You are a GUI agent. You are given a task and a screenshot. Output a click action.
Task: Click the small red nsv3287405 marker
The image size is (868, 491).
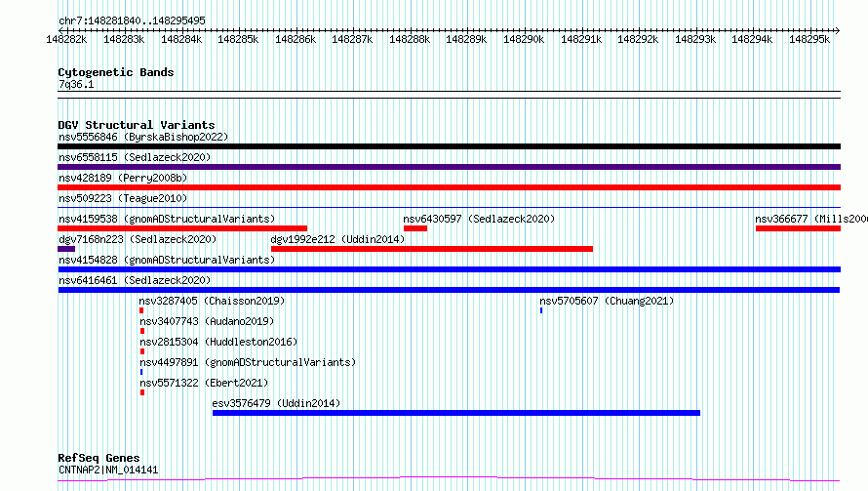[x=141, y=310]
